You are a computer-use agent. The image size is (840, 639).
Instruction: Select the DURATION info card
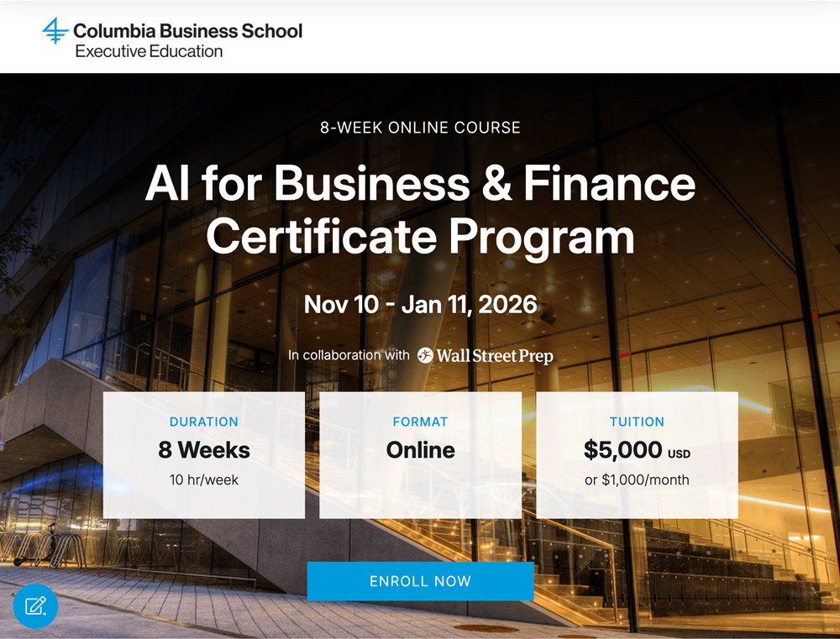pyautogui.click(x=203, y=454)
